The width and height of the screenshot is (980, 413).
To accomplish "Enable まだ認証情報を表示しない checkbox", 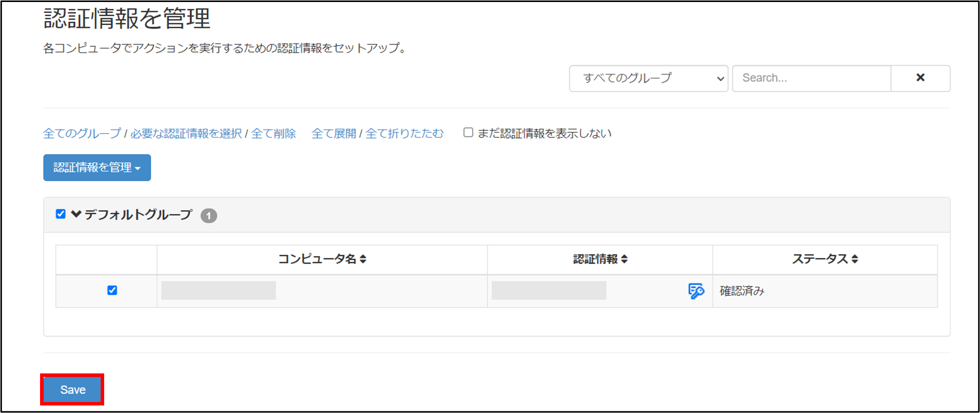I will [x=468, y=132].
